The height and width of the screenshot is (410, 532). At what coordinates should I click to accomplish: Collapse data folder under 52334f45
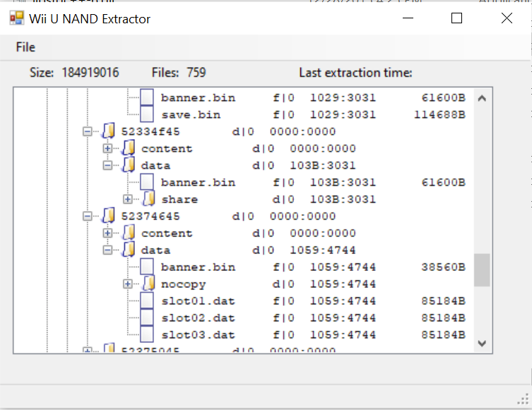(x=107, y=165)
